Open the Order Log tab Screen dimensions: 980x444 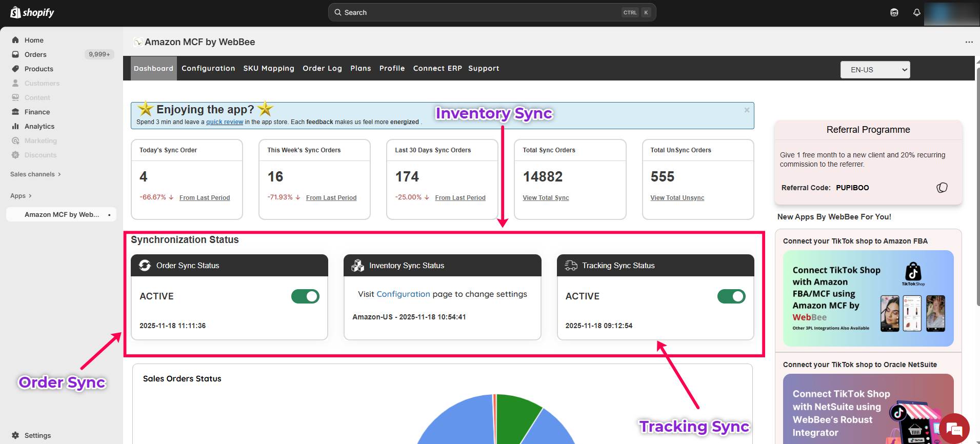322,68
